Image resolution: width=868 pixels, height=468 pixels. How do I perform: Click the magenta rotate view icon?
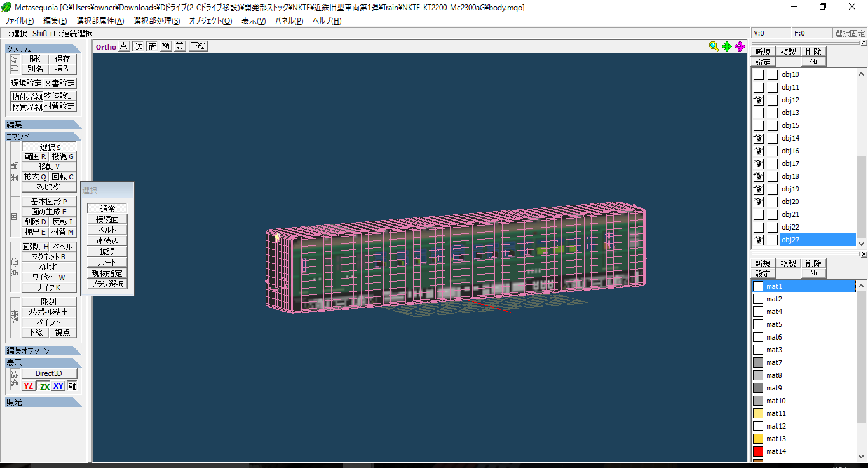click(740, 46)
